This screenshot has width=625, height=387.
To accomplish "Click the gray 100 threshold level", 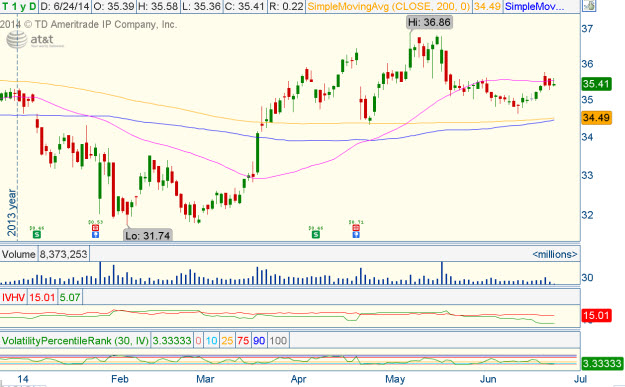I will click(x=278, y=341).
